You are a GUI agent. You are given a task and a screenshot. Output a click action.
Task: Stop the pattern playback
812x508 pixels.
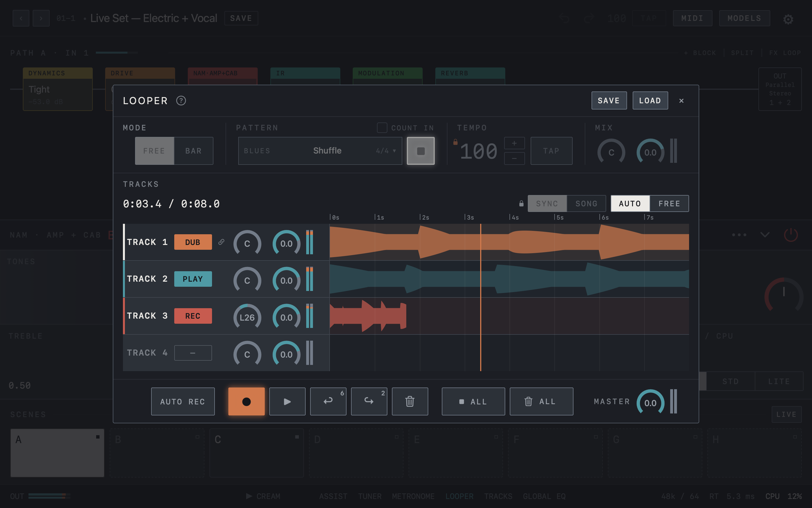pyautogui.click(x=421, y=151)
